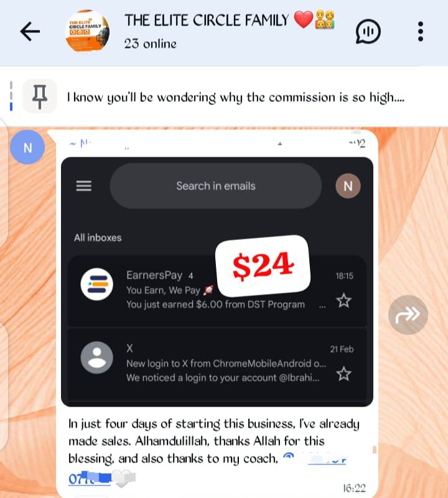Open the EarnersPay logo avatar

pos(96,284)
